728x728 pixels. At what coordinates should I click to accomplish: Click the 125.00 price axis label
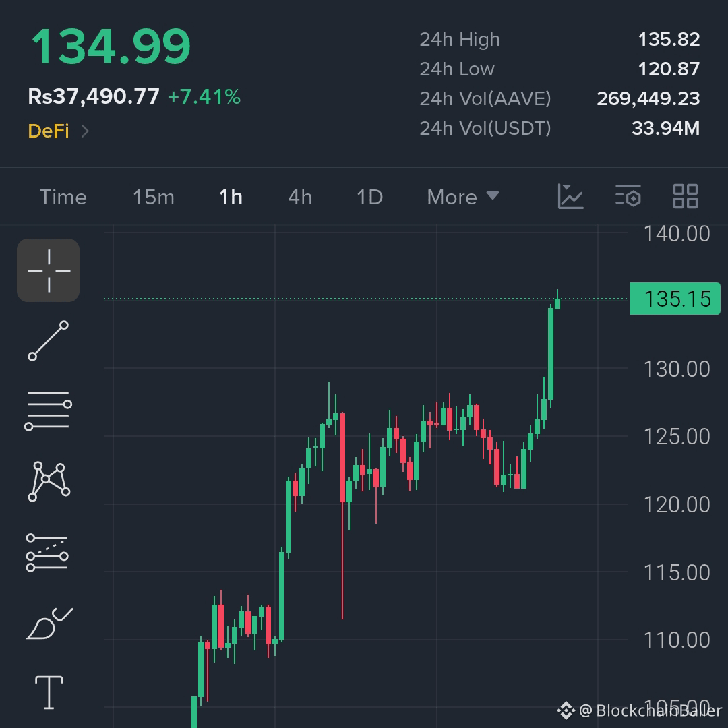[x=677, y=437]
